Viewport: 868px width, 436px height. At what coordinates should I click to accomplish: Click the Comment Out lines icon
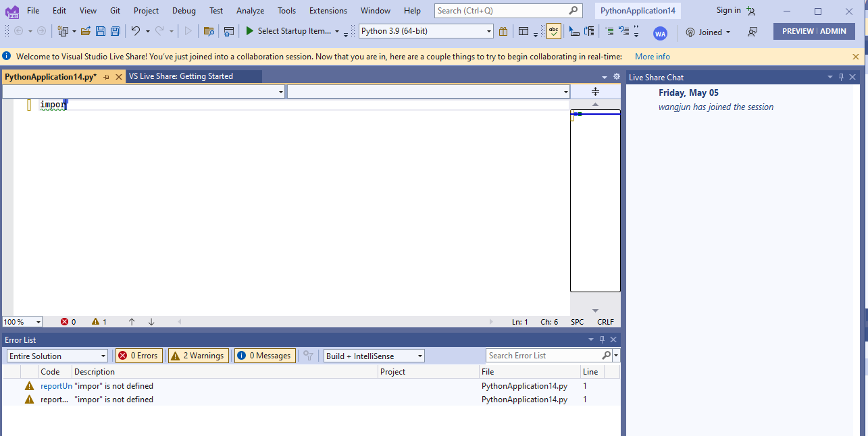(609, 31)
